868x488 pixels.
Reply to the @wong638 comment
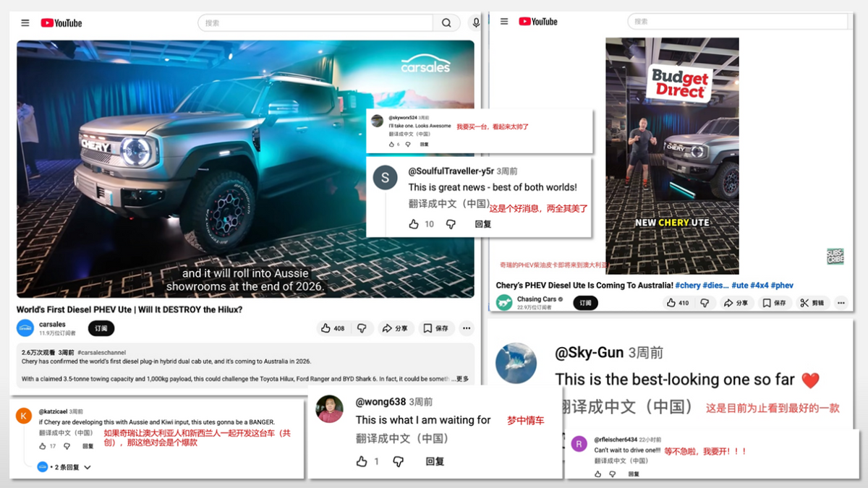(x=435, y=461)
